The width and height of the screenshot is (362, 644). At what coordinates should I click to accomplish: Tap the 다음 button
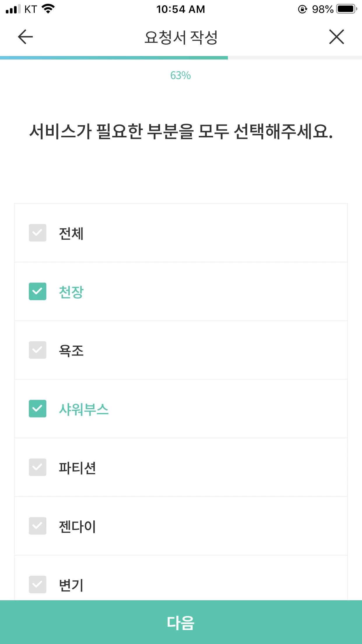(181, 622)
